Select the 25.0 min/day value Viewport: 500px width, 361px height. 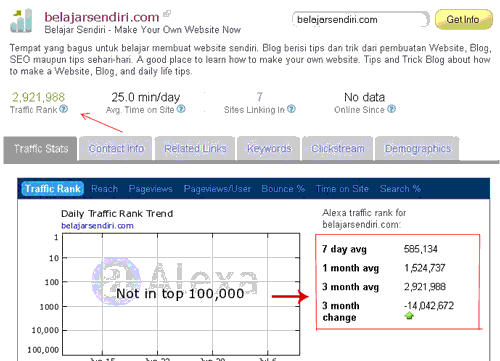pyautogui.click(x=146, y=97)
